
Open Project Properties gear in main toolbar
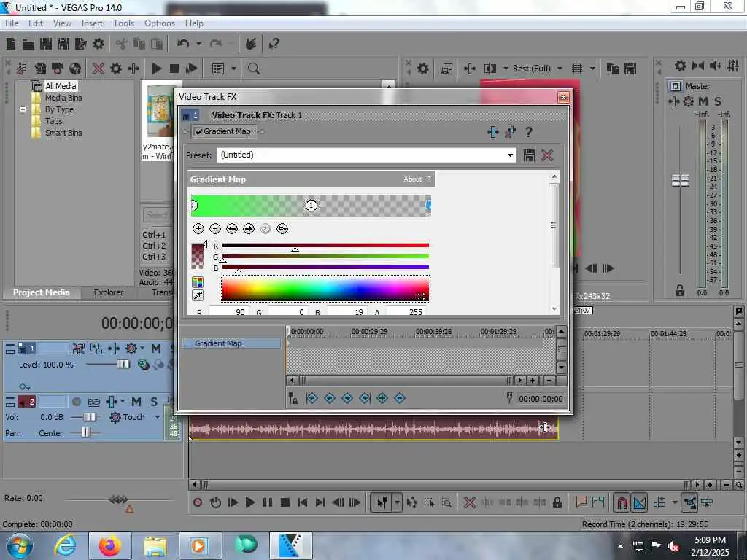[98, 44]
